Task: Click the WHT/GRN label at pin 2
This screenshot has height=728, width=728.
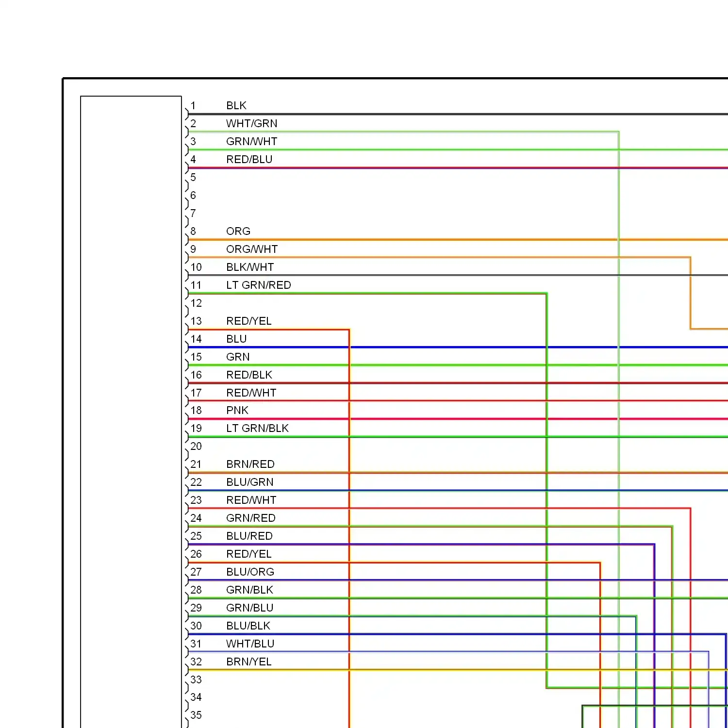Action: (251, 123)
